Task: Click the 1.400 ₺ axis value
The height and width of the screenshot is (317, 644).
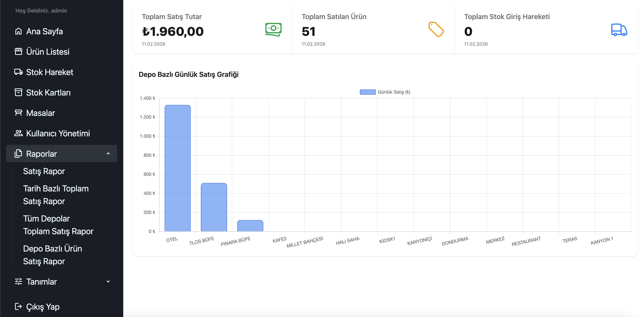Action: [x=148, y=98]
